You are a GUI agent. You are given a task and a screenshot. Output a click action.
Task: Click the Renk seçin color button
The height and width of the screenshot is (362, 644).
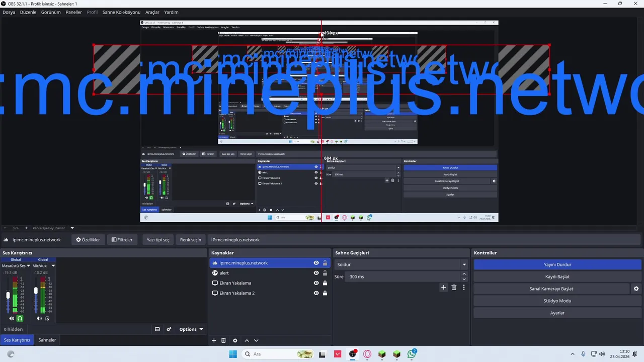click(191, 240)
